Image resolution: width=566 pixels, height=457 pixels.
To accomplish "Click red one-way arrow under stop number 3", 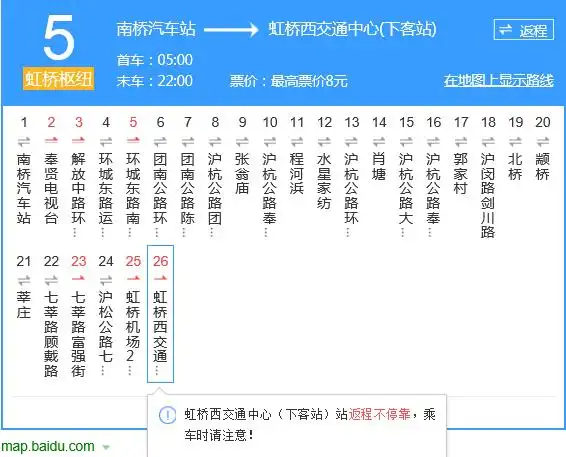I will pos(78,140).
